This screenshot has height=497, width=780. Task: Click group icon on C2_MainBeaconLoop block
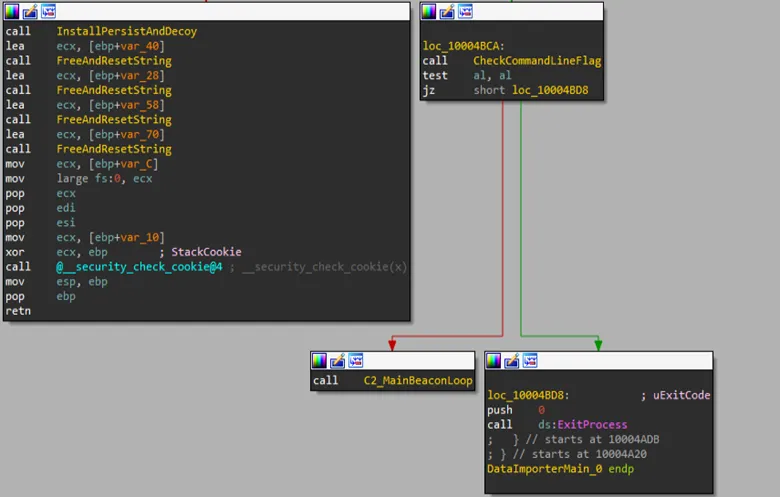(356, 360)
